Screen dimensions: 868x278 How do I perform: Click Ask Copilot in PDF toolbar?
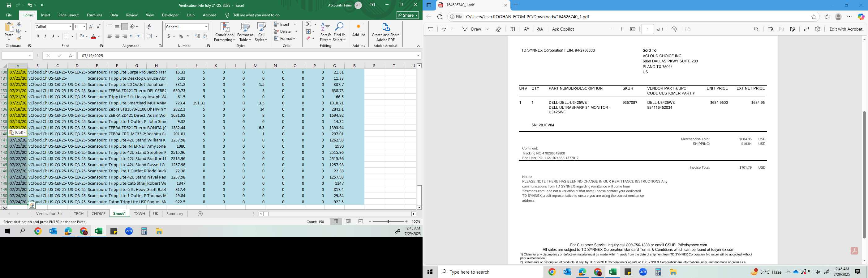[563, 29]
